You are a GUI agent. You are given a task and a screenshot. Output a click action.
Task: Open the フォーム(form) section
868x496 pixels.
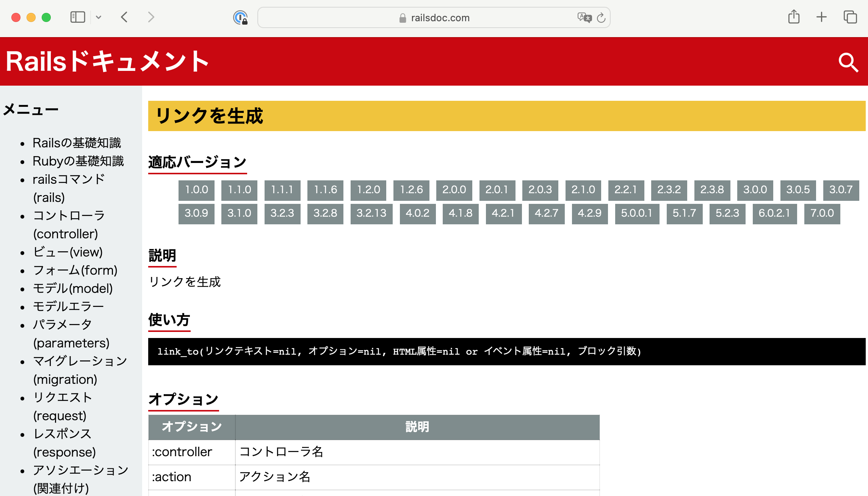coord(75,270)
